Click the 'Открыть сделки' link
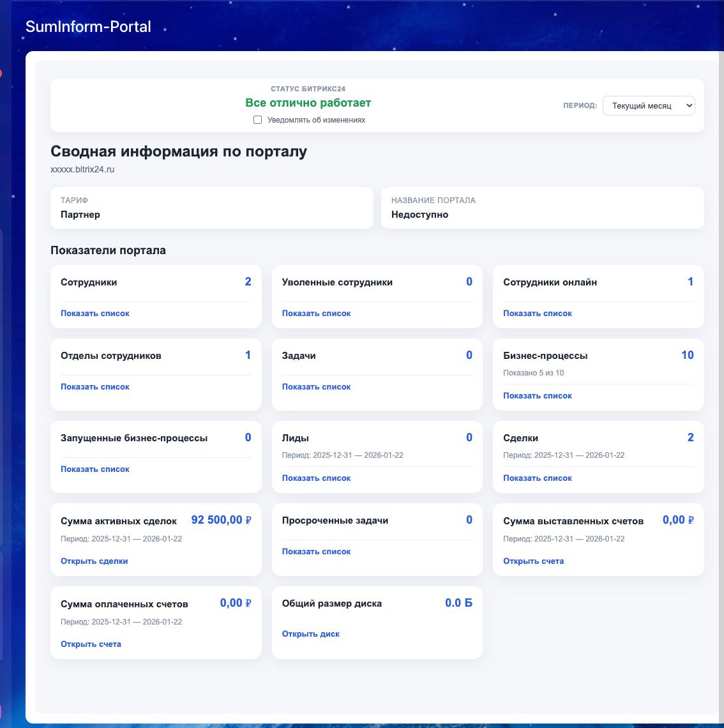This screenshot has width=724, height=728. coord(94,561)
